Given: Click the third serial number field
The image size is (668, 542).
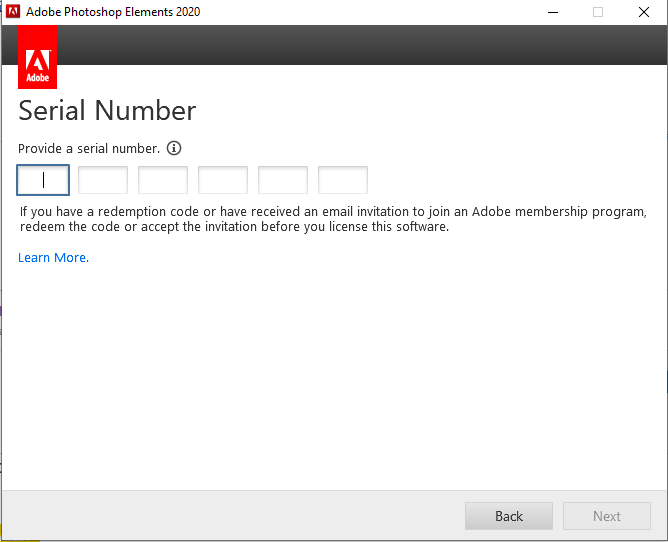Looking at the screenshot, I should 163,180.
